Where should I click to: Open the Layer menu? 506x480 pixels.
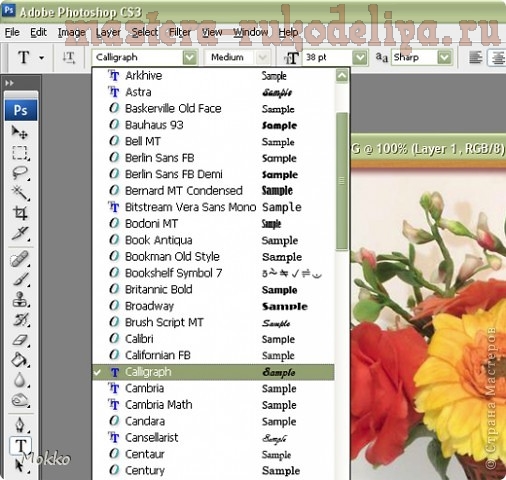108,32
